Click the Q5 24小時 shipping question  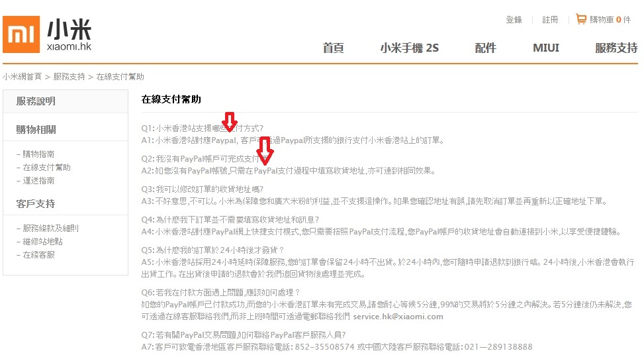[x=212, y=250]
